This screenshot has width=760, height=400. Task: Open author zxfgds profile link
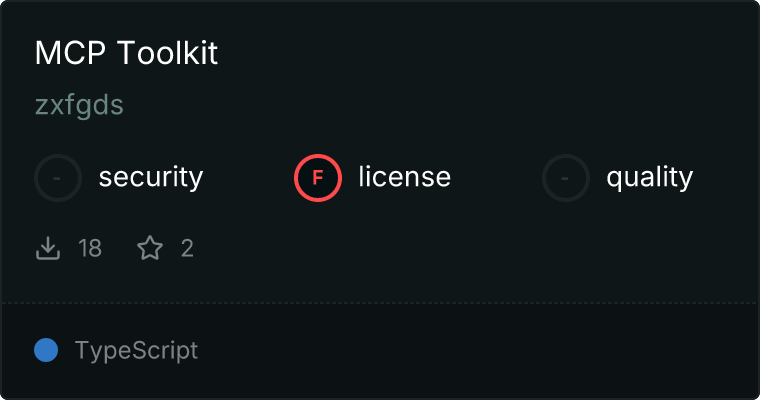coord(79,106)
